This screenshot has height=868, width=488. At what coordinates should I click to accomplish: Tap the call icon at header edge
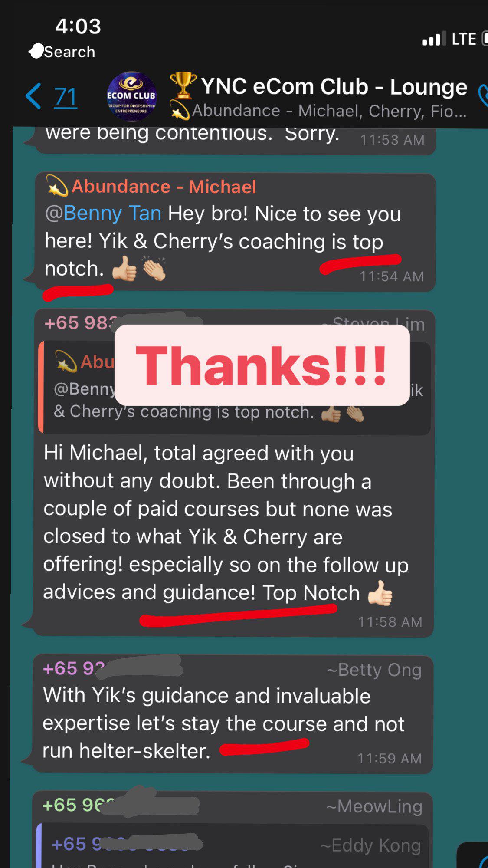482,96
